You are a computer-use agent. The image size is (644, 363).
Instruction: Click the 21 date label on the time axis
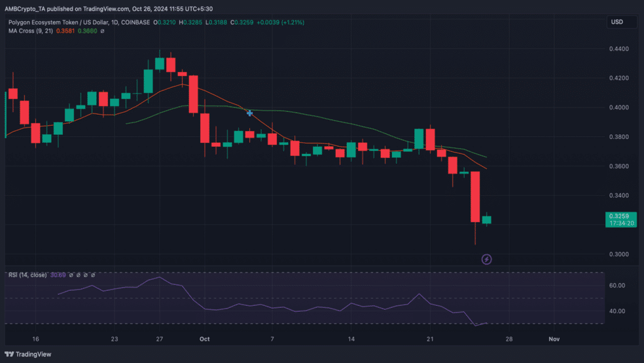coord(430,339)
